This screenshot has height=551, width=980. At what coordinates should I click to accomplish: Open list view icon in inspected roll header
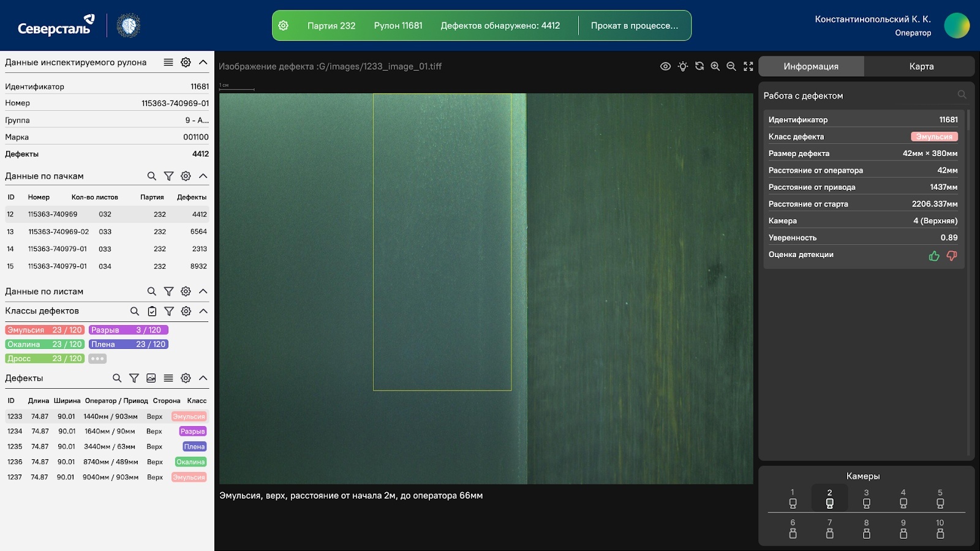tap(168, 62)
